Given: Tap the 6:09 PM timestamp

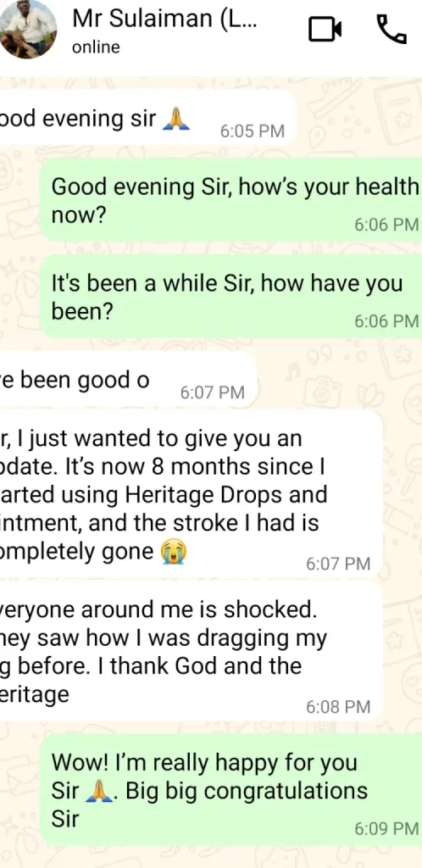Looking at the screenshot, I should 386,829.
